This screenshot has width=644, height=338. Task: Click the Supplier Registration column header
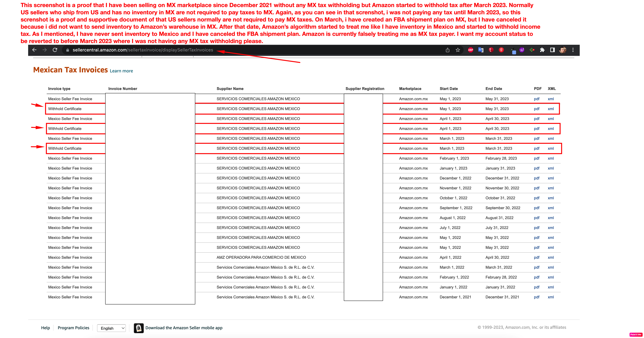coord(365,89)
